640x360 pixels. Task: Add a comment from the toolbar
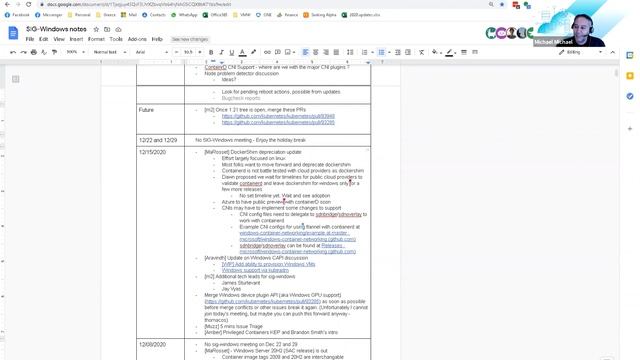[278, 52]
